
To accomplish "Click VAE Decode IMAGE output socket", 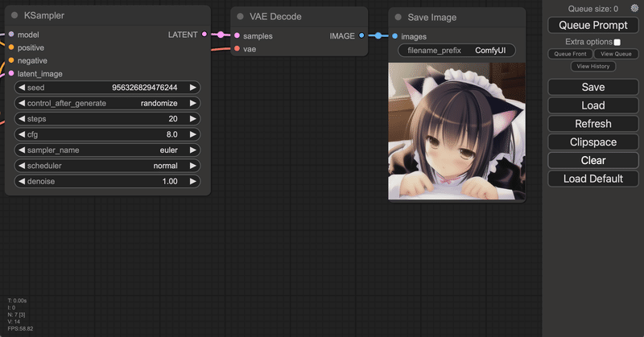I will pos(361,35).
